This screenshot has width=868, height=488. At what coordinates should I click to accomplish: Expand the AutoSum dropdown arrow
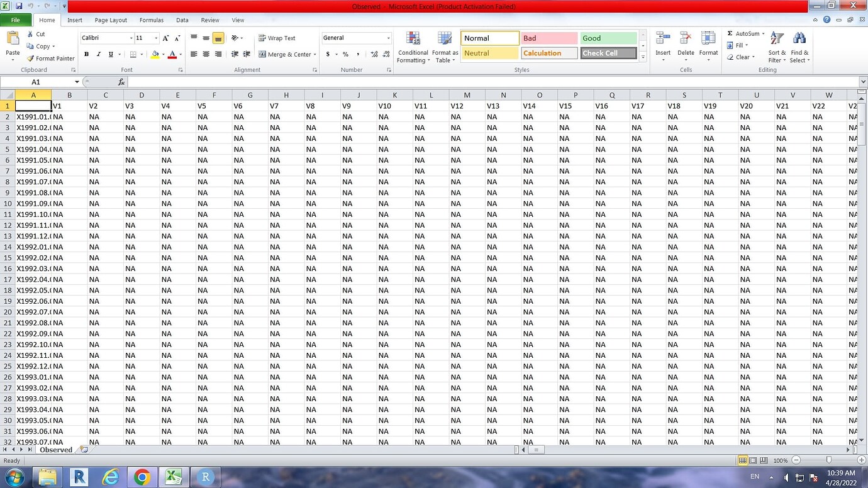(763, 34)
